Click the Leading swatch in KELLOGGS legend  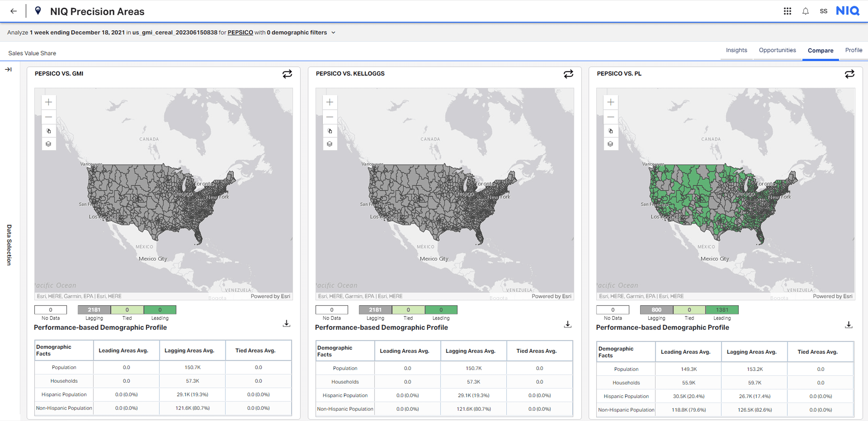point(441,310)
